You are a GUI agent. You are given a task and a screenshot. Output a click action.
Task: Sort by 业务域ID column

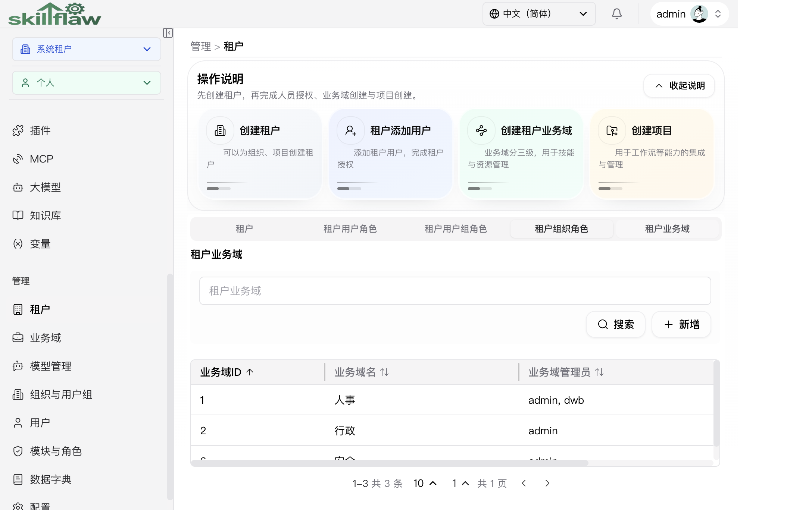(x=227, y=372)
